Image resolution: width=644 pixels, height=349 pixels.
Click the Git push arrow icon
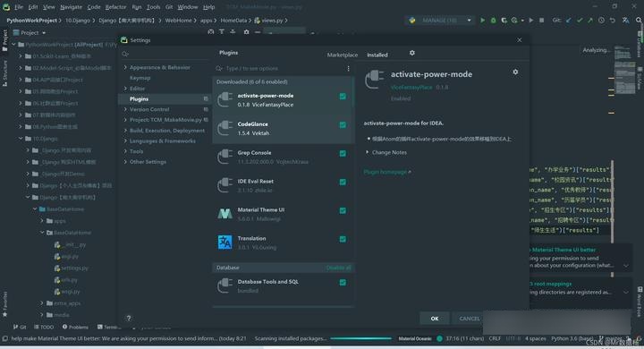coord(590,21)
